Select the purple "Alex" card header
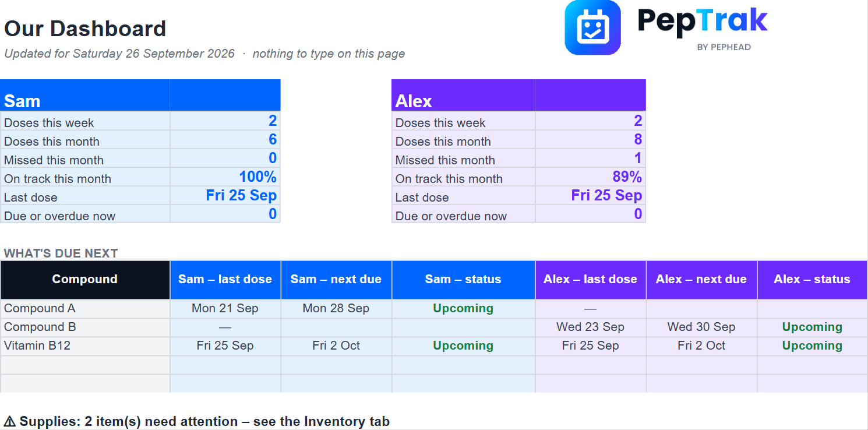 point(518,95)
